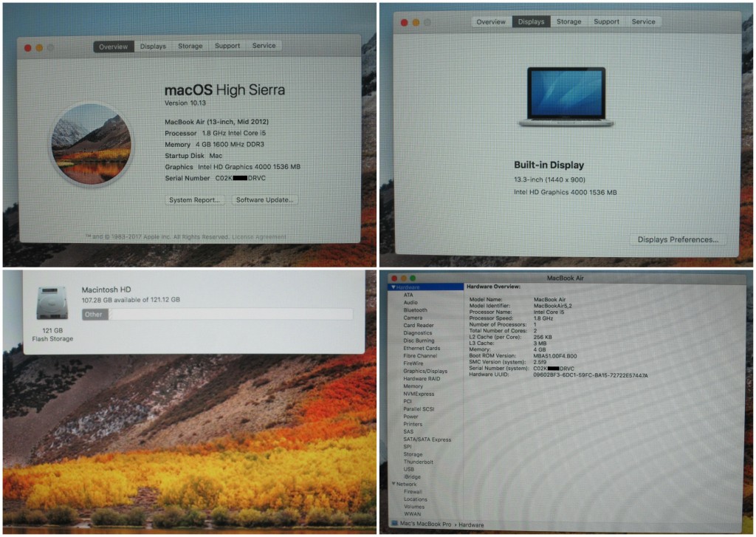Click the Hardware UUID value
Viewport: 756px width, 537px height.
pos(591,375)
